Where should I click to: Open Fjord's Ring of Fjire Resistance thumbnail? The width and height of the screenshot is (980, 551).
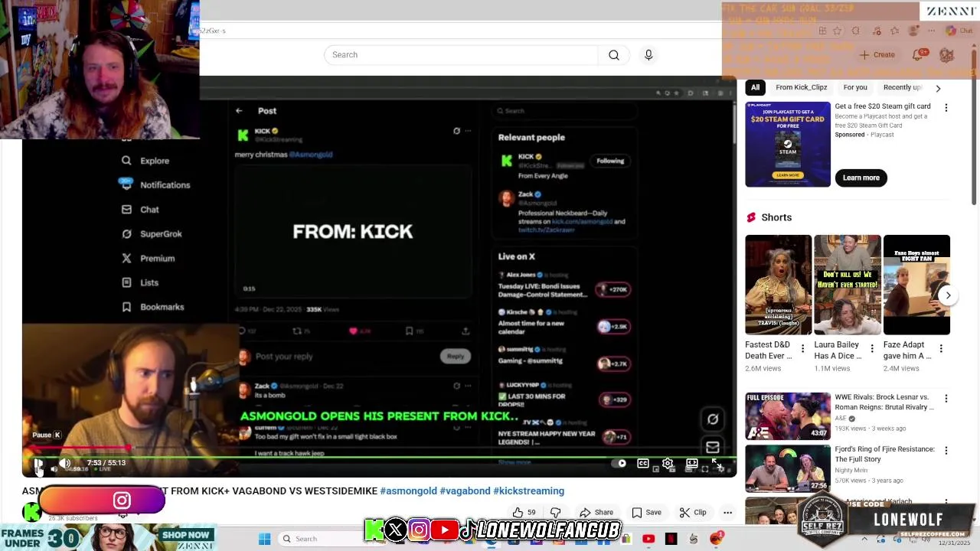coord(788,468)
